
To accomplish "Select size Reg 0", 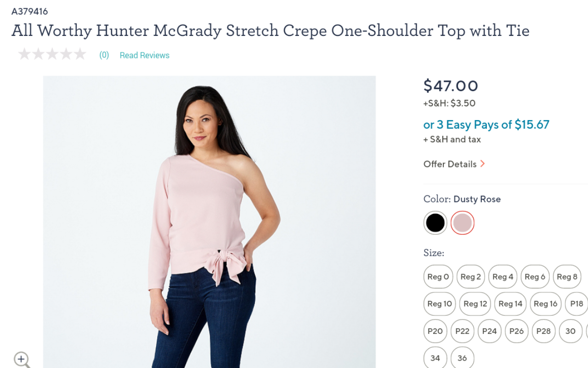I will tap(438, 276).
